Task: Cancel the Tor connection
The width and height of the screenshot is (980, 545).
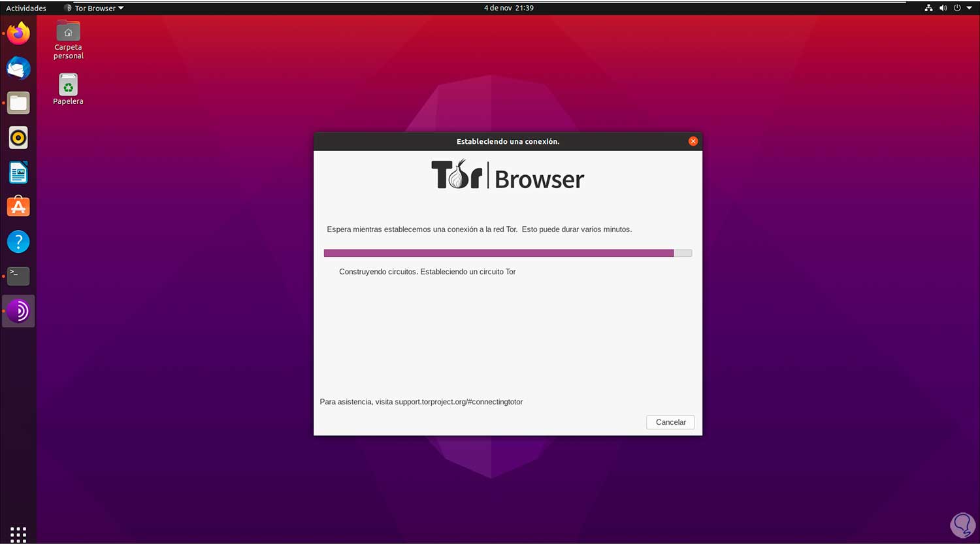Action: (670, 422)
